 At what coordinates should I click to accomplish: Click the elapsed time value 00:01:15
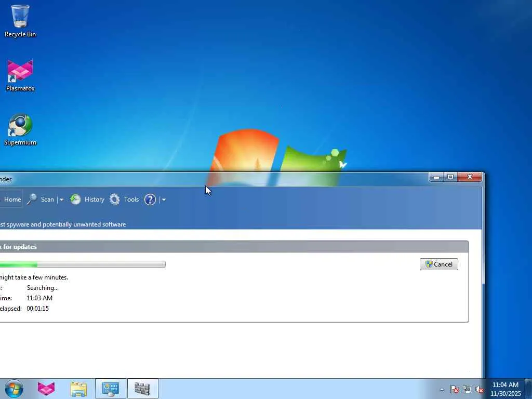coord(37,309)
